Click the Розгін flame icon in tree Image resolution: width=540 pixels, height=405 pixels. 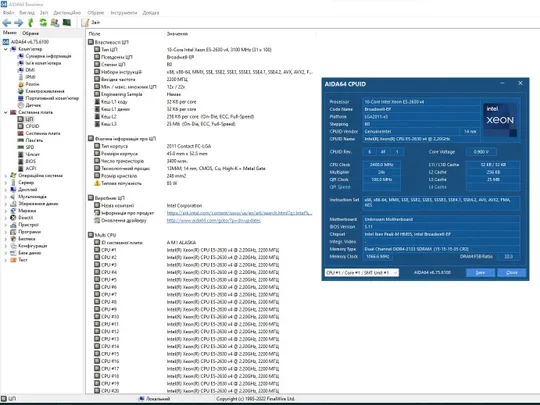[21, 84]
